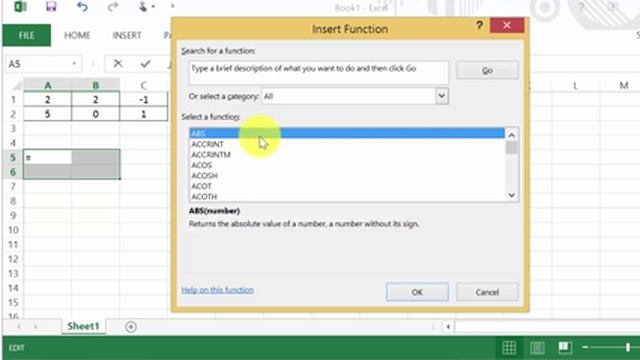This screenshot has height=360, width=640.
Task: Expand the Name Box dropdown
Action: pyautogui.click(x=74, y=64)
